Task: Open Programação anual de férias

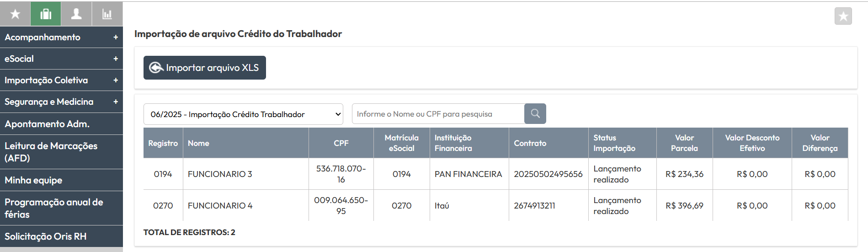Action: coord(61,208)
